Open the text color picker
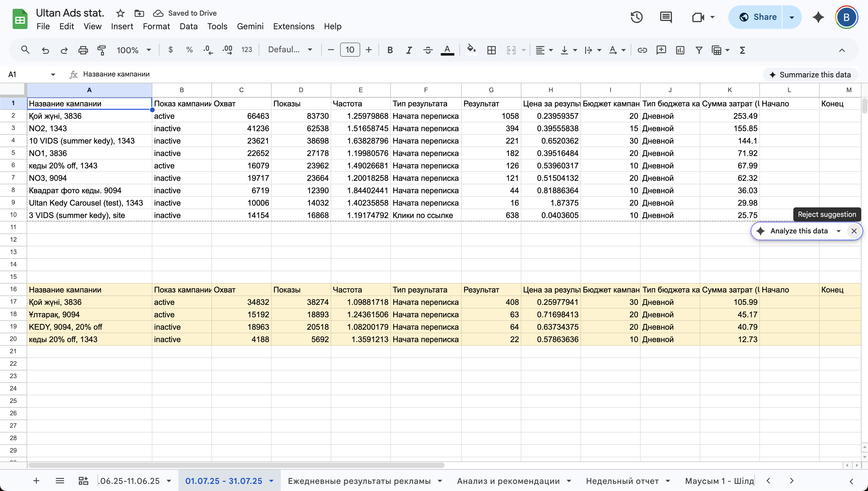This screenshot has width=868, height=491. 447,50
